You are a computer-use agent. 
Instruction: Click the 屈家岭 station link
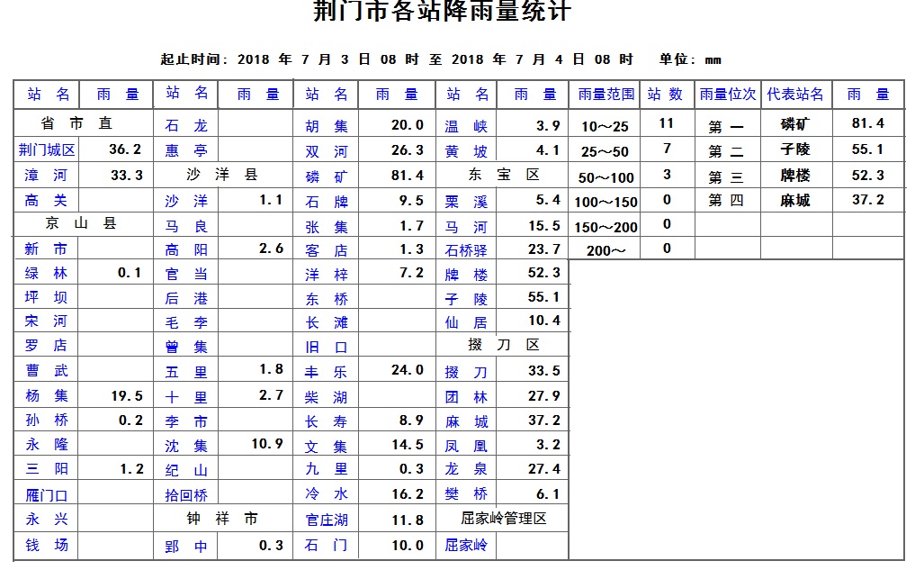pos(466,546)
